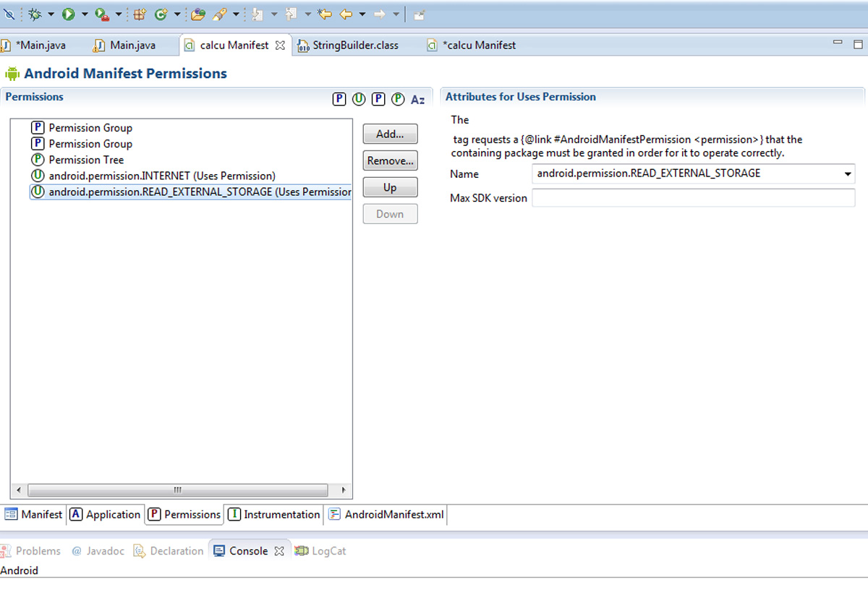Click the New Java Package icon
The width and height of the screenshot is (868, 600).
tap(140, 14)
